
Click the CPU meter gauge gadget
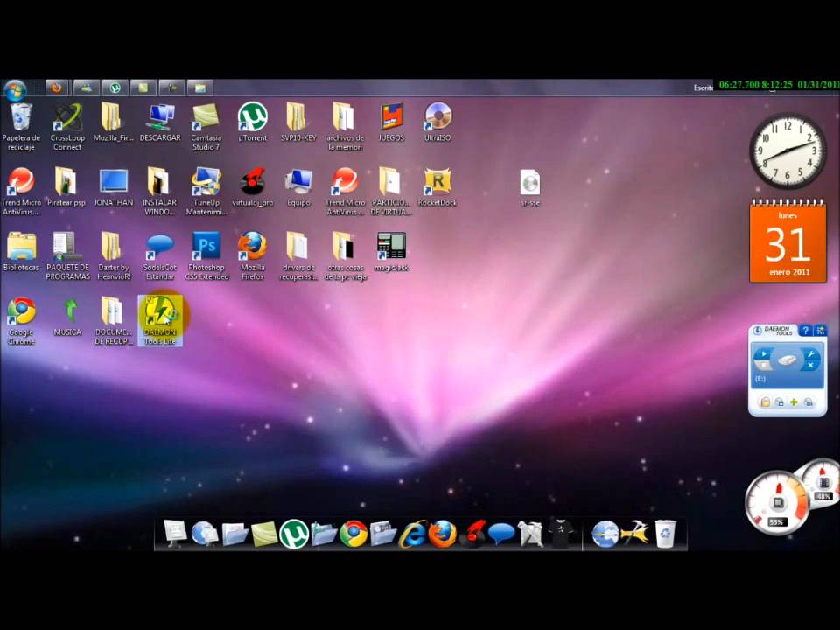[778, 502]
